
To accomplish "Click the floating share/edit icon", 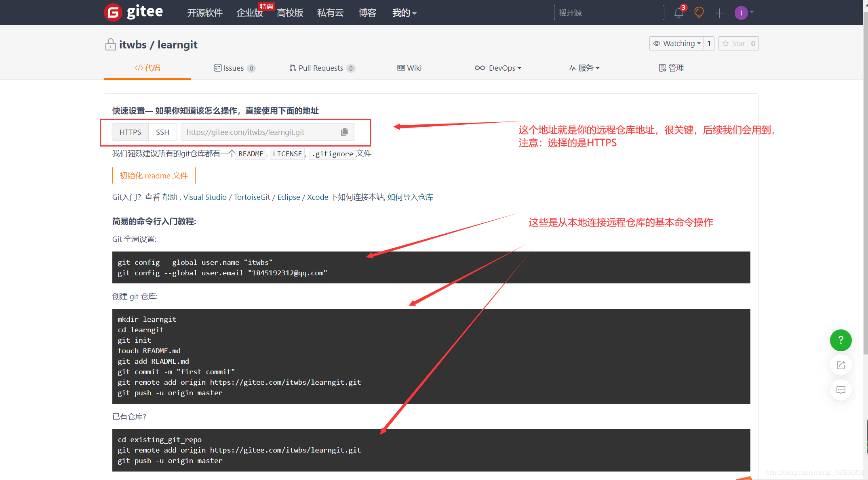I will pyautogui.click(x=841, y=365).
